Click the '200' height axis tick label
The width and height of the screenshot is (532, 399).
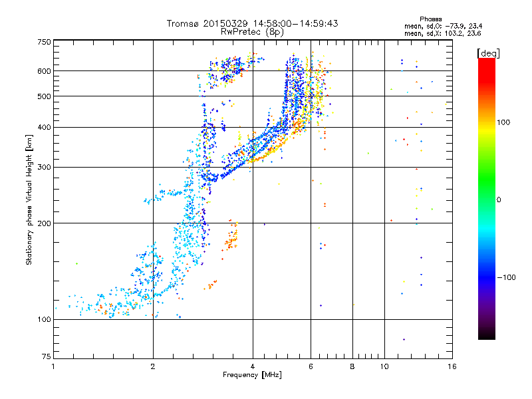(44, 223)
